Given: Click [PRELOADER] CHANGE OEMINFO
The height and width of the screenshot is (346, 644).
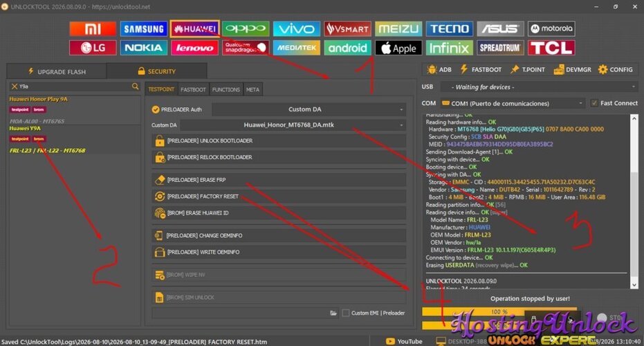Looking at the screenshot, I should pos(279,235).
